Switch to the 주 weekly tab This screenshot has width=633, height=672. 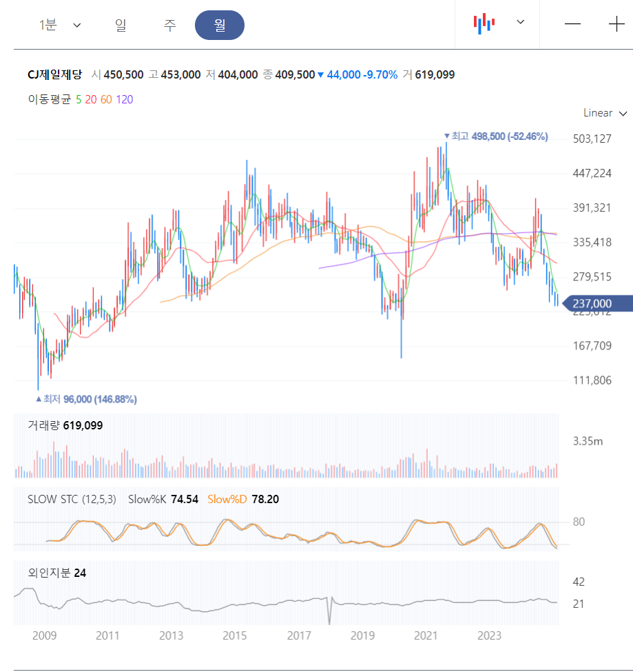169,26
